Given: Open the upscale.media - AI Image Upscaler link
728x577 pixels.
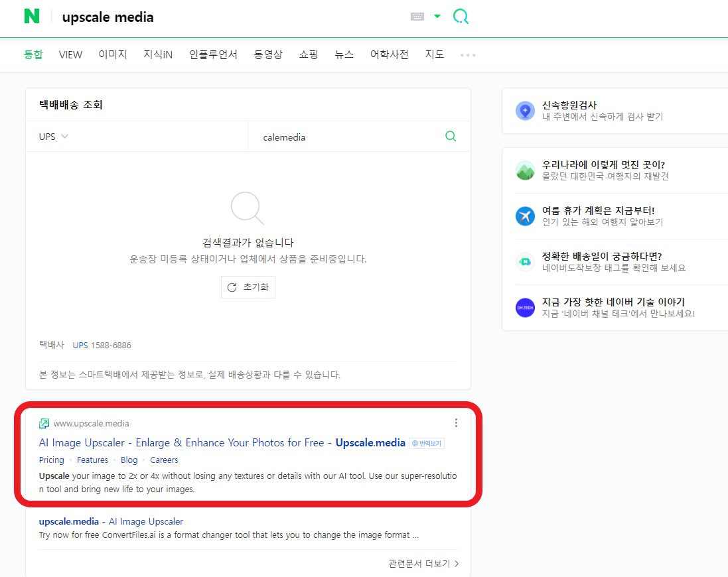Looking at the screenshot, I should click(111, 522).
